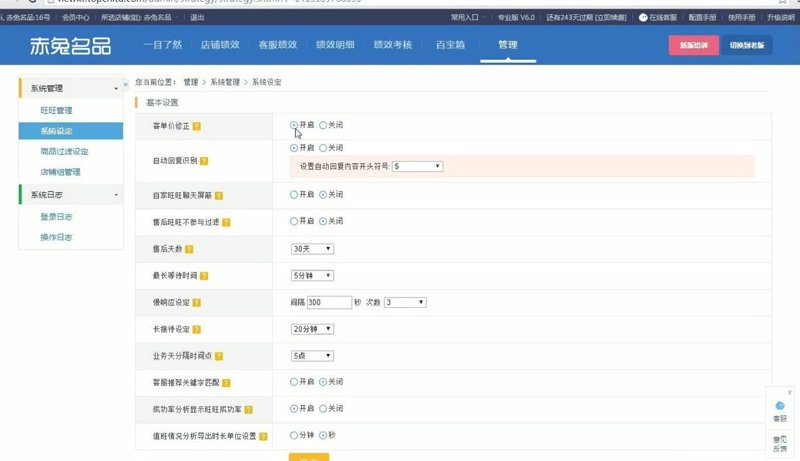Click the red button in the header
The width and height of the screenshot is (800, 461).
[694, 45]
